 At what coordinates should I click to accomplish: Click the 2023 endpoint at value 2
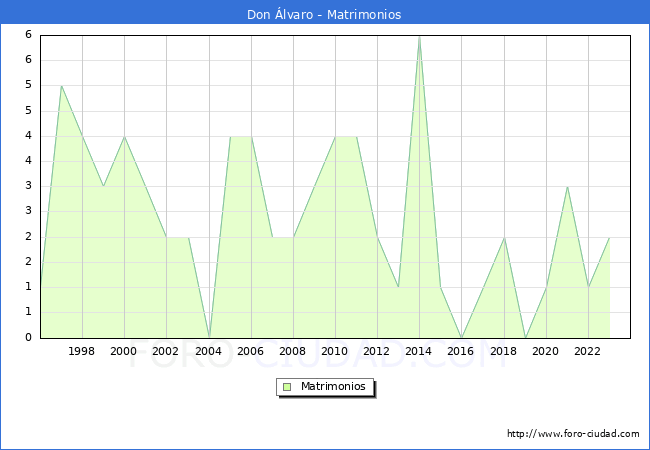pyautogui.click(x=609, y=238)
